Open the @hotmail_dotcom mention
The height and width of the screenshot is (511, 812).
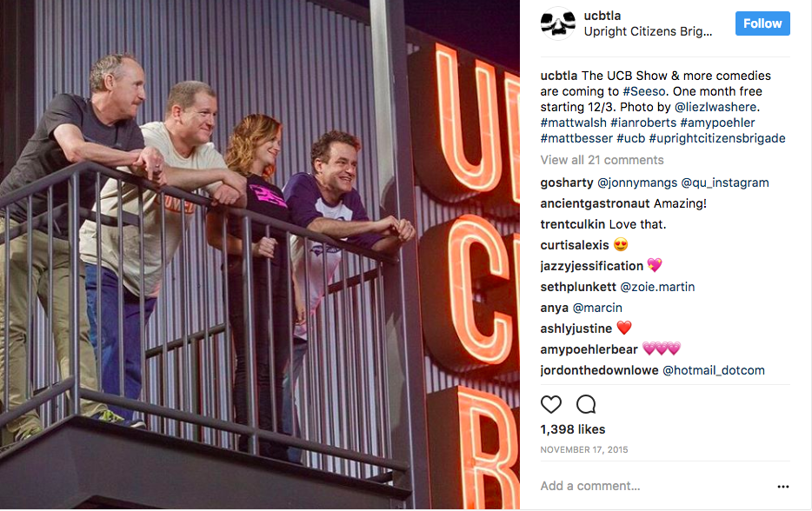714,370
